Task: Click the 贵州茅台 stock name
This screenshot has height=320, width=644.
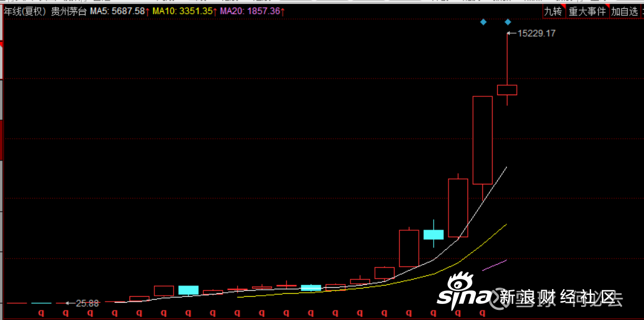Action: [68, 11]
